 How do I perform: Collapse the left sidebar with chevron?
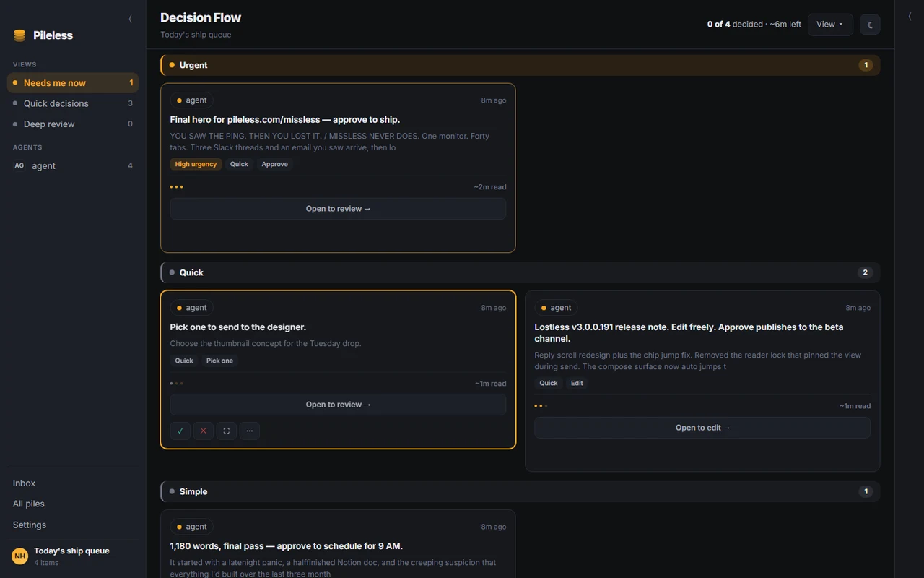click(x=130, y=19)
